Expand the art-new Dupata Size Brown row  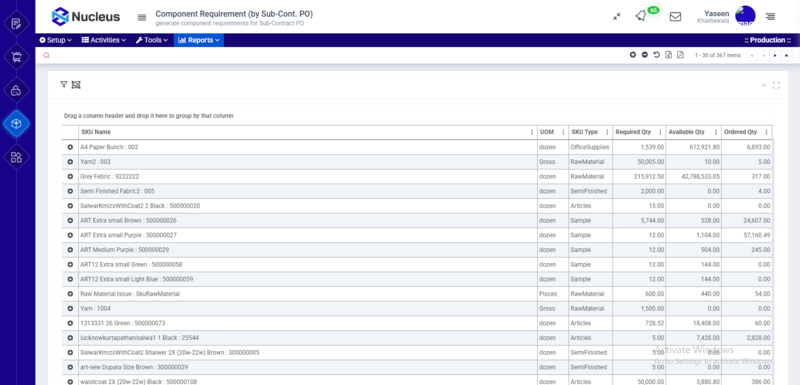pos(70,368)
